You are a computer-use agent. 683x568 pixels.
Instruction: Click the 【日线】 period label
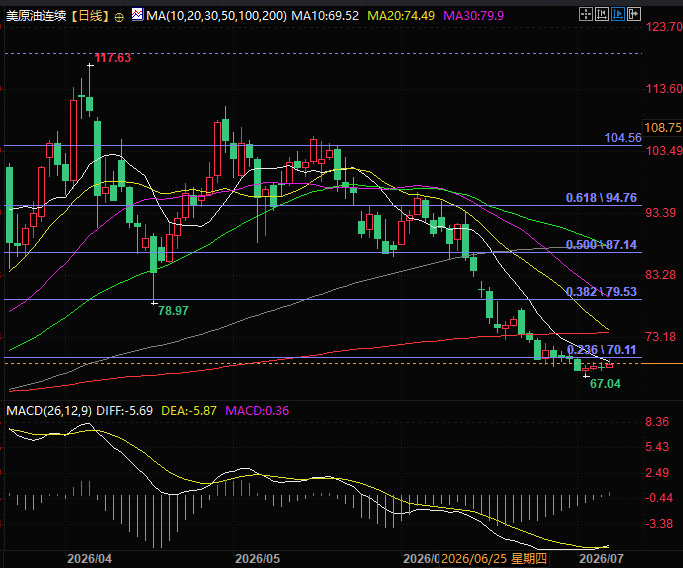click(x=90, y=16)
